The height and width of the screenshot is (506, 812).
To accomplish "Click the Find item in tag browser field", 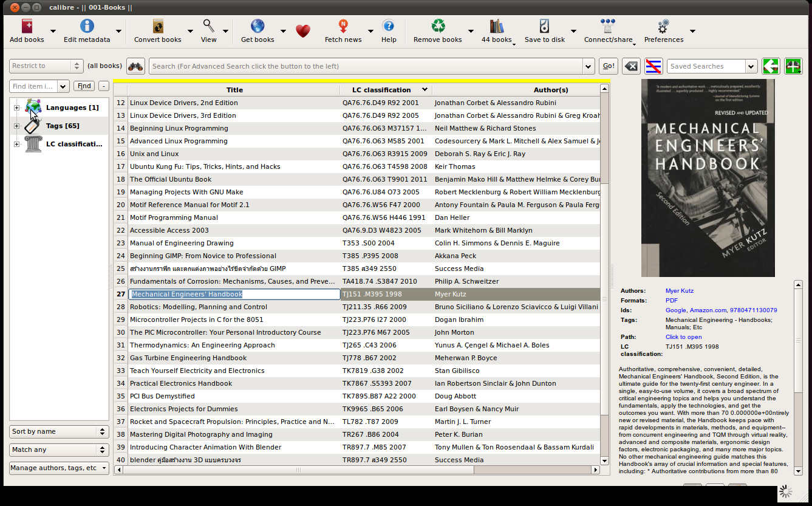I will coord(33,86).
